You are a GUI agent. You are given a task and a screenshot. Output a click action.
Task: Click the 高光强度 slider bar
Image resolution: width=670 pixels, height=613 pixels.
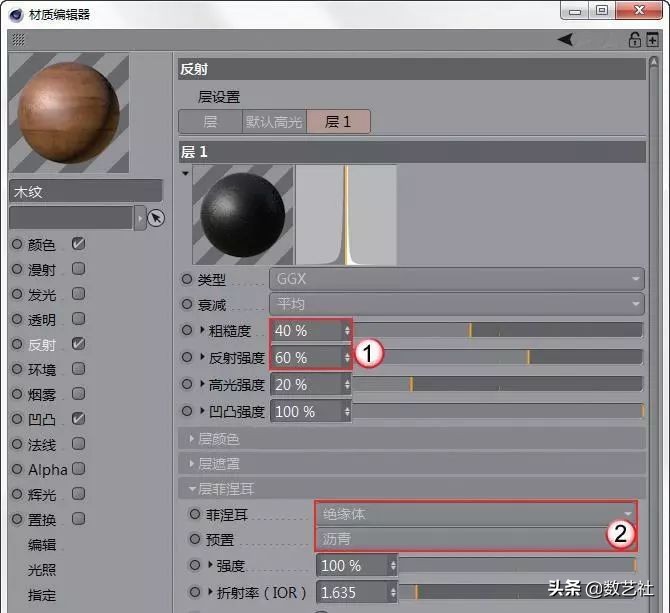pos(497,384)
